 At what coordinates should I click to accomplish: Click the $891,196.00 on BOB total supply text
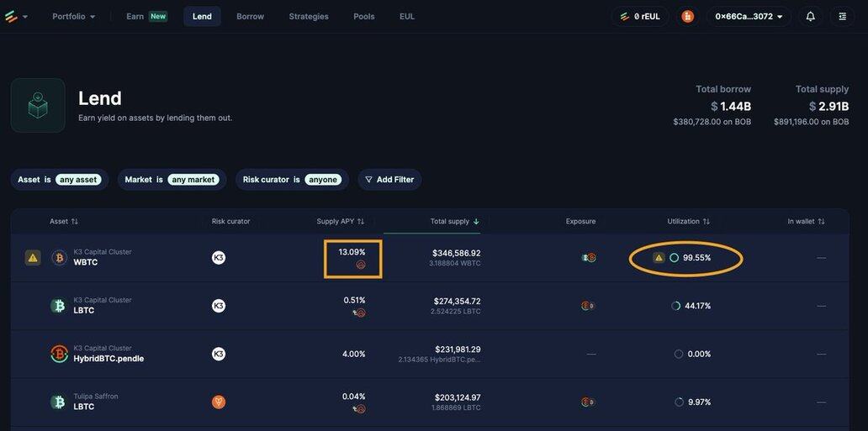[x=811, y=122]
